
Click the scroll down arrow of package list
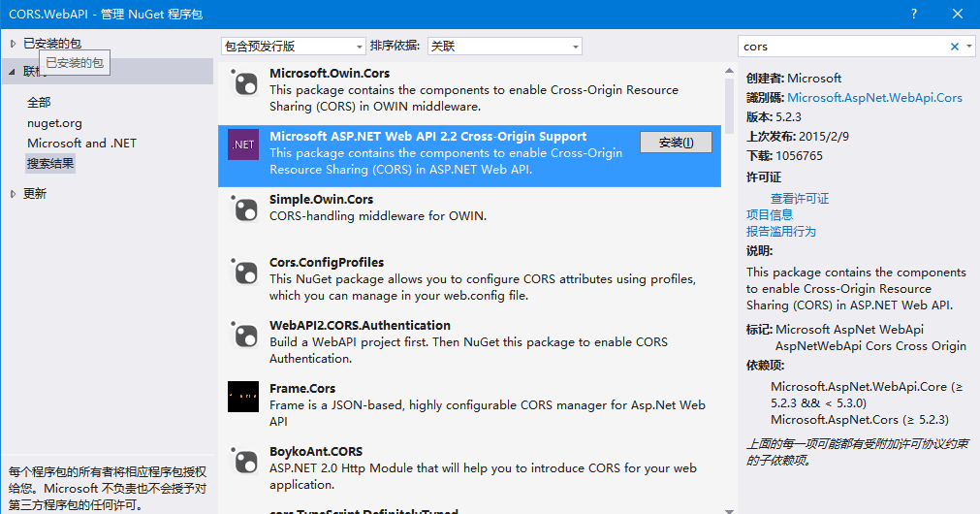click(x=729, y=510)
